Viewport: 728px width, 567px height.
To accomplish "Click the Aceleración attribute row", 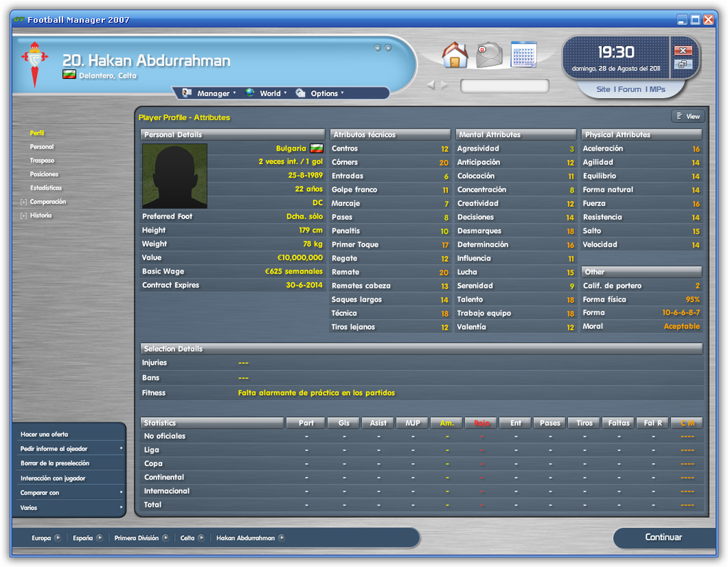I will (641, 149).
